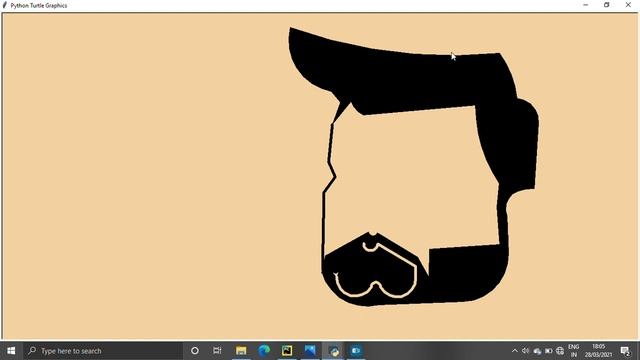640x360 pixels.
Task: Click the Python Turtle Graphics feather icon
Action: pos(5,5)
